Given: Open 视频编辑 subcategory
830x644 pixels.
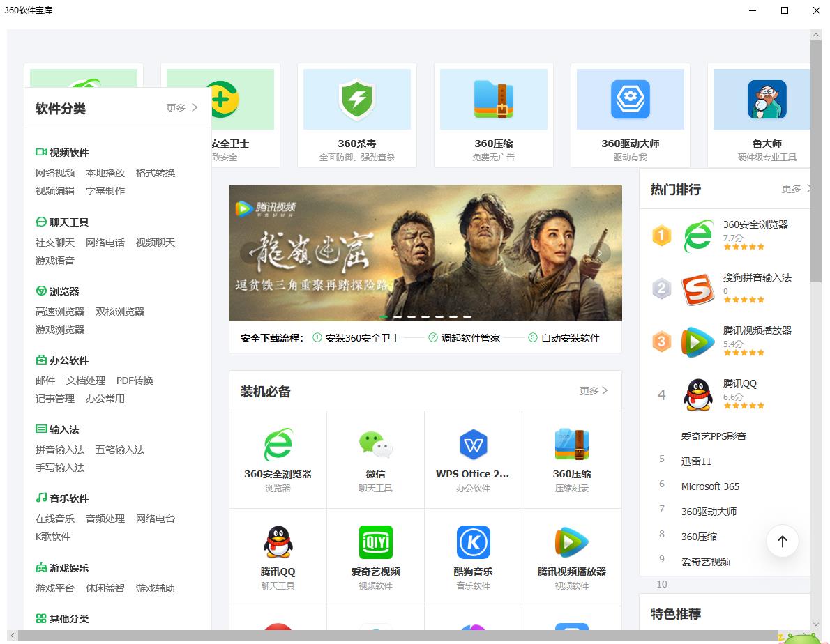Looking at the screenshot, I should click(x=55, y=191).
